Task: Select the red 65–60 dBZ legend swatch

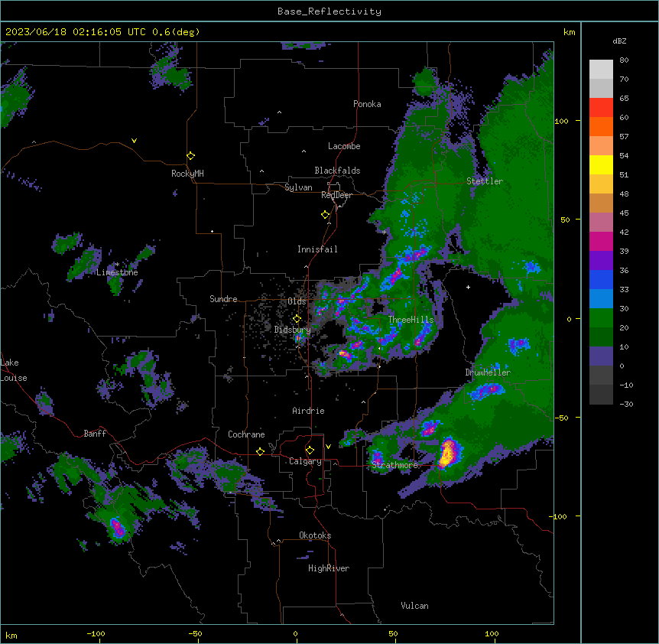Action: tap(601, 108)
